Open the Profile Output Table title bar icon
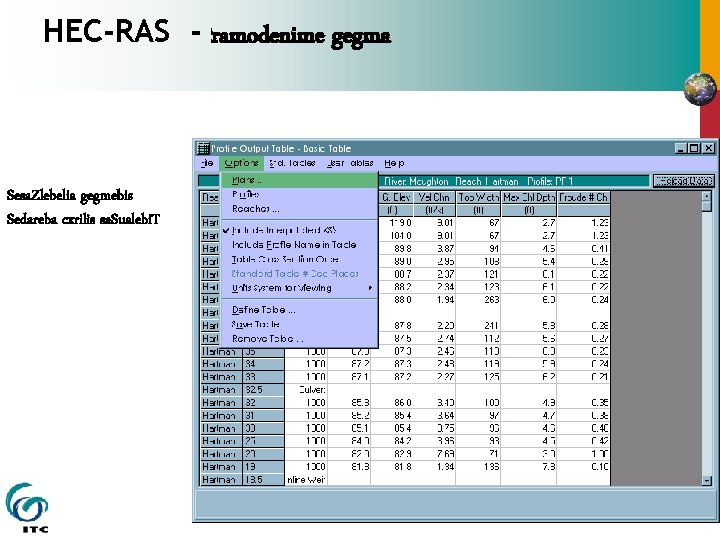 [x=203, y=148]
